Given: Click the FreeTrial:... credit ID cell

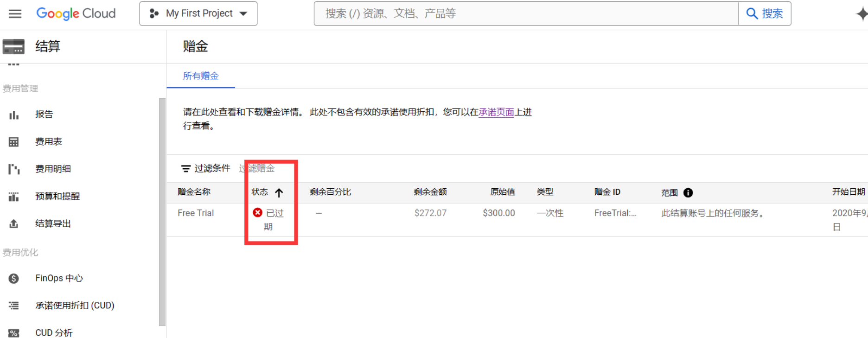Looking at the screenshot, I should 615,213.
